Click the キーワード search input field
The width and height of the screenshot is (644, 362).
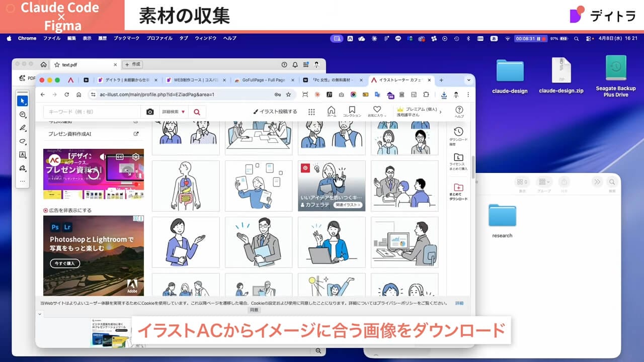tap(92, 112)
